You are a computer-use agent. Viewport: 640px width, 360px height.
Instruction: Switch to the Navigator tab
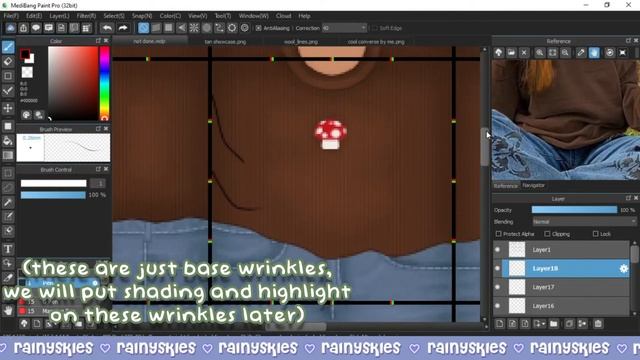click(533, 185)
